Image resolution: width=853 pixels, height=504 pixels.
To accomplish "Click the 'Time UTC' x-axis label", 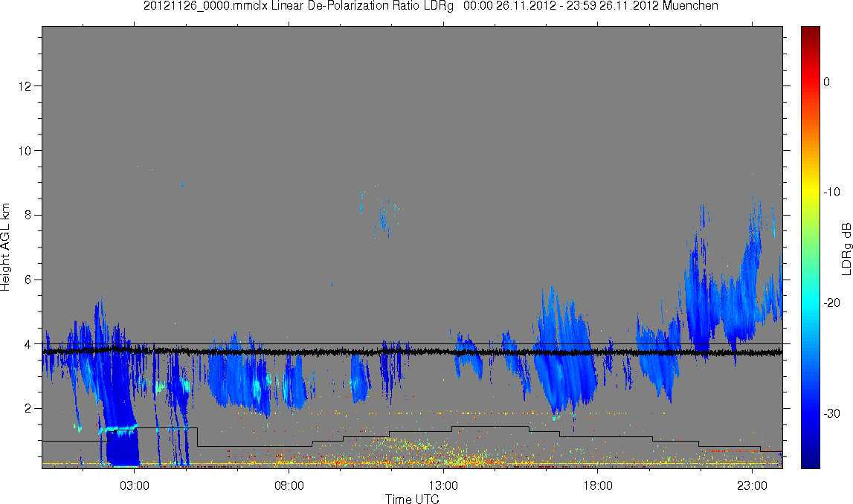I will pos(412,499).
